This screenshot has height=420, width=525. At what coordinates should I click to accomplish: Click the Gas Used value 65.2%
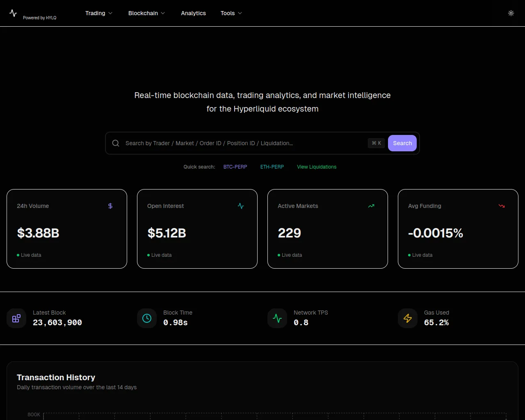tap(436, 323)
